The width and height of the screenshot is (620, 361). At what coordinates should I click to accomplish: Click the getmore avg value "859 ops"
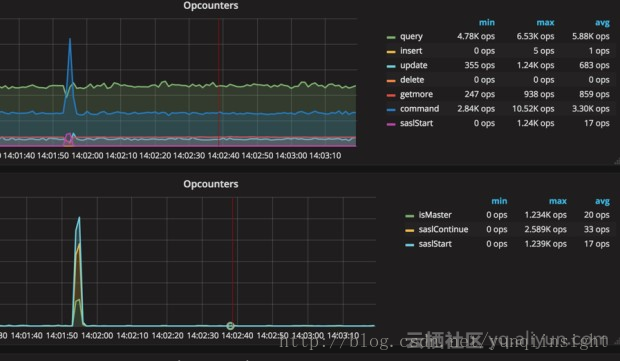click(594, 94)
